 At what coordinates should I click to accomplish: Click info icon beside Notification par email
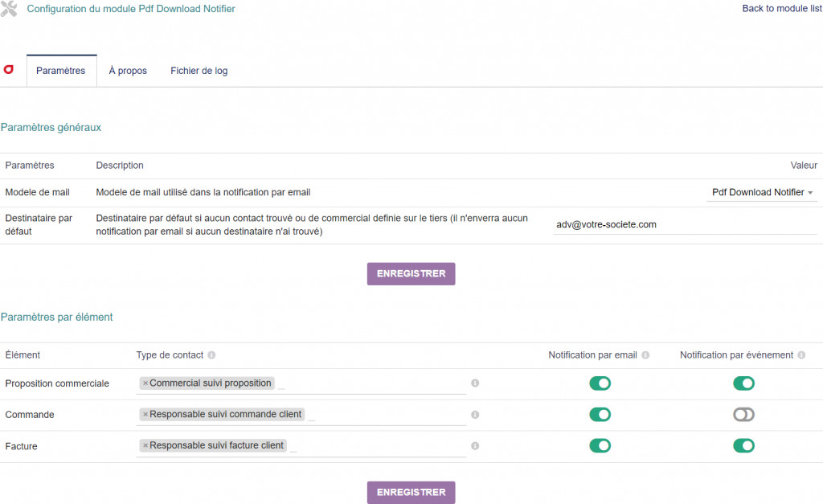point(645,355)
